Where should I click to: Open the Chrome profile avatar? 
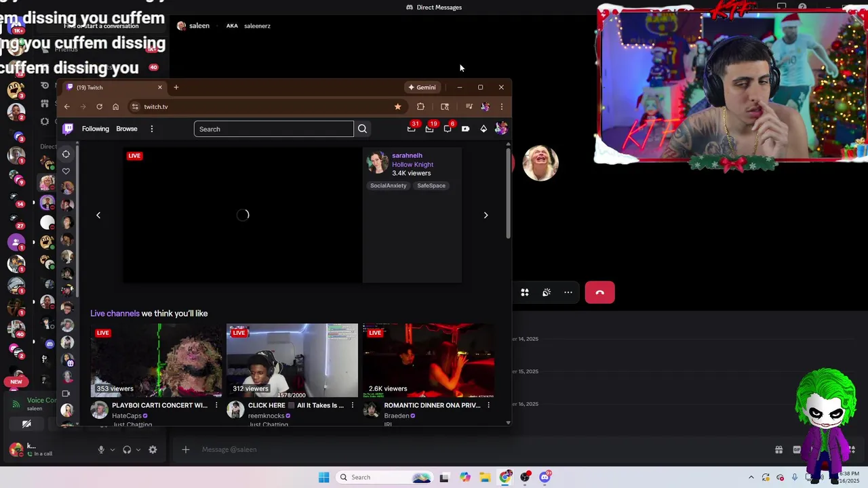click(x=485, y=106)
